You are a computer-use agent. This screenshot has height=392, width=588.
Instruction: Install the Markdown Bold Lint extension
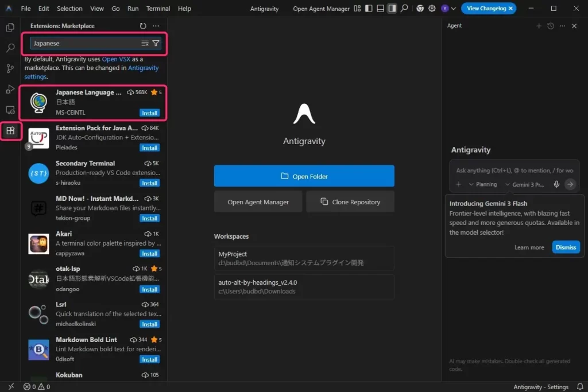[149, 359]
